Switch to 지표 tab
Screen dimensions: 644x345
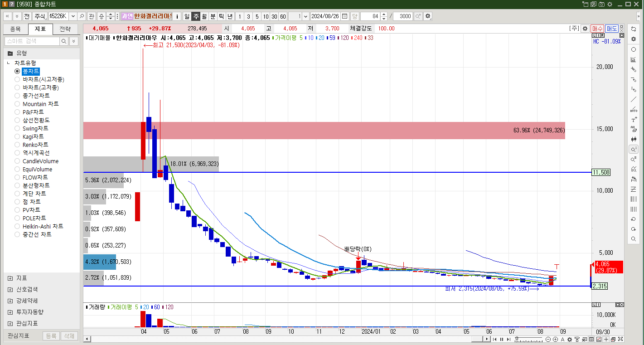[40, 29]
